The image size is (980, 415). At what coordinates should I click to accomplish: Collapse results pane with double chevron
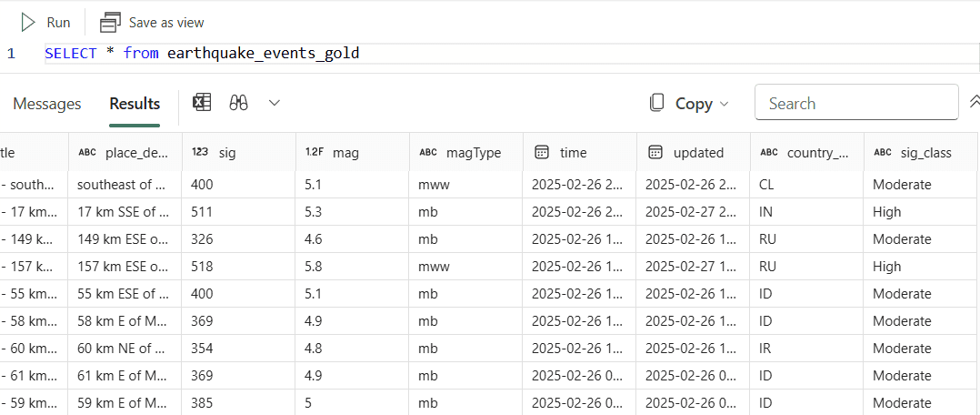(974, 102)
